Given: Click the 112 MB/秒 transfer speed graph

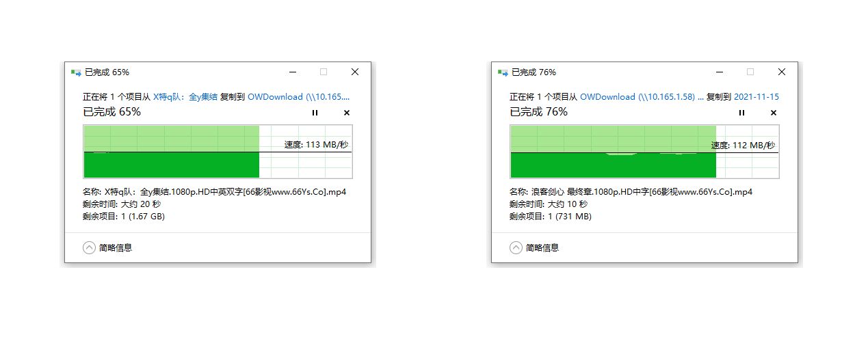Looking at the screenshot, I should point(644,151).
